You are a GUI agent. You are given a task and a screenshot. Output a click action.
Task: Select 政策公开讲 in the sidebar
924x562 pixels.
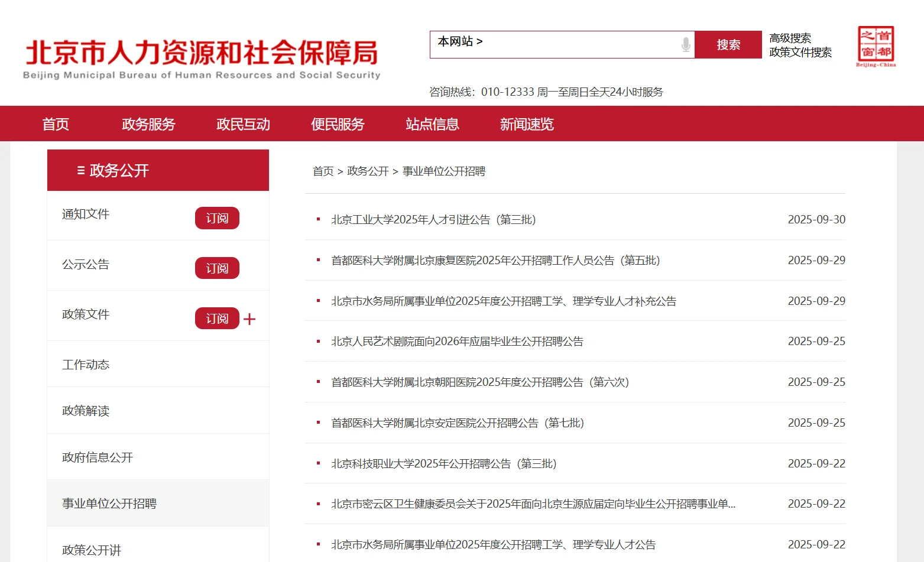pos(92,550)
